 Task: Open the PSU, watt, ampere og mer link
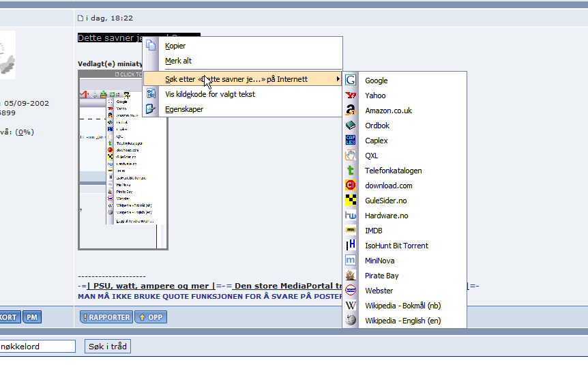click(x=151, y=286)
